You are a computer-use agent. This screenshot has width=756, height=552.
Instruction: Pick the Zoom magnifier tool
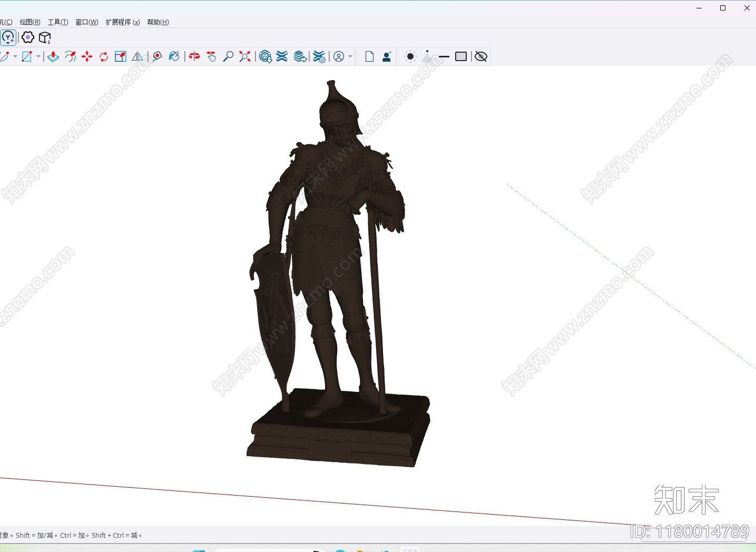(x=228, y=56)
